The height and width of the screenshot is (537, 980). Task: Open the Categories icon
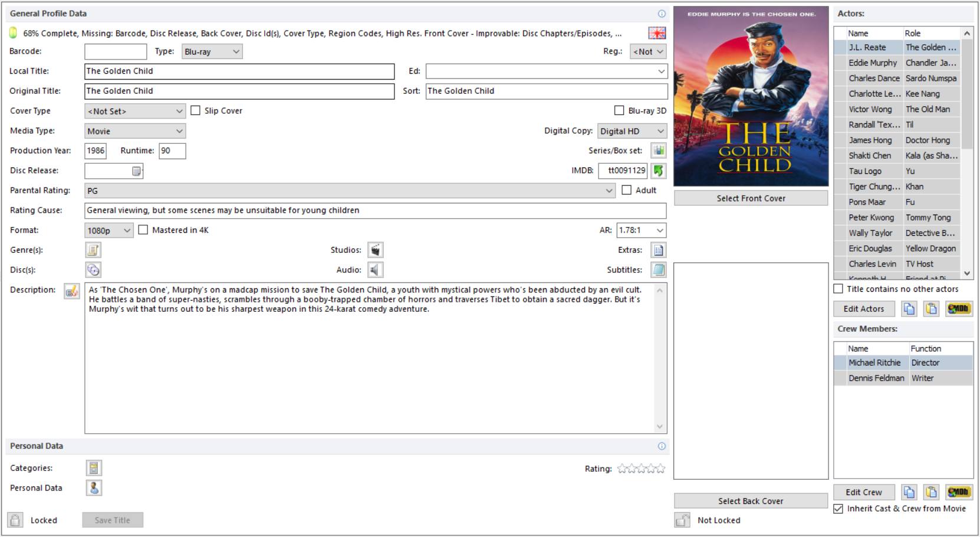[x=94, y=468]
